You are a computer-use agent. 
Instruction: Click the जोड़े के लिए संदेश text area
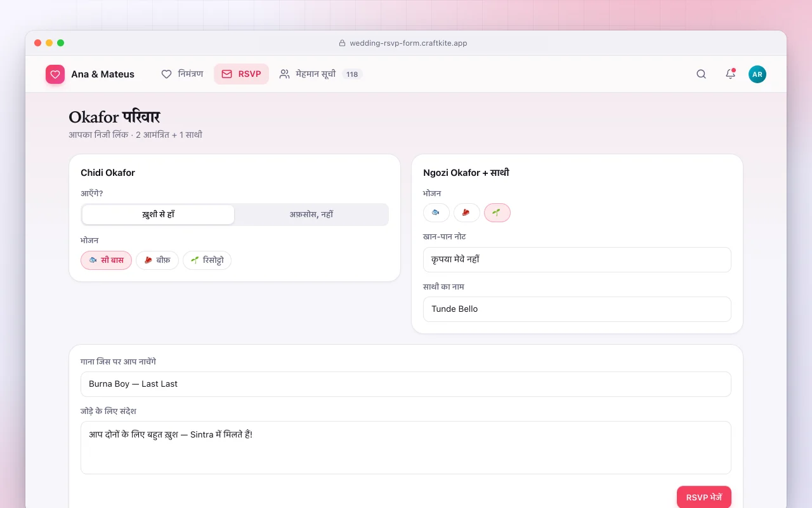pyautogui.click(x=406, y=448)
